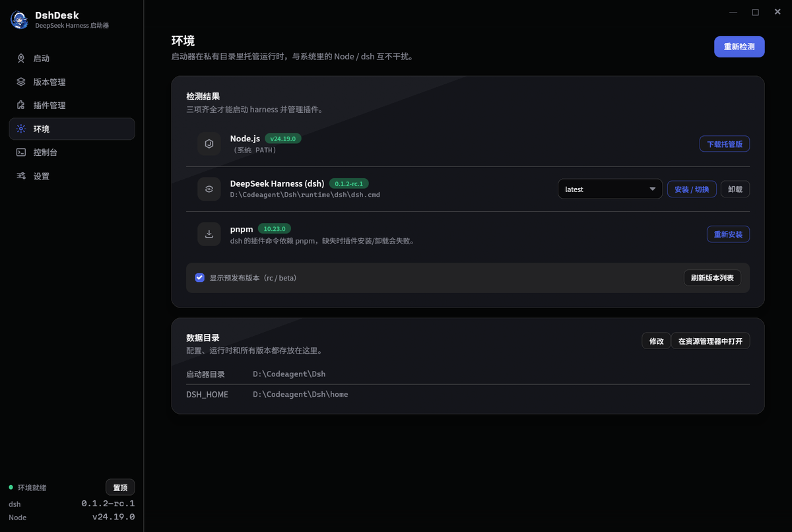Image resolution: width=792 pixels, height=532 pixels.
Task: Click the Node.js hexagon icon
Action: coord(209,144)
